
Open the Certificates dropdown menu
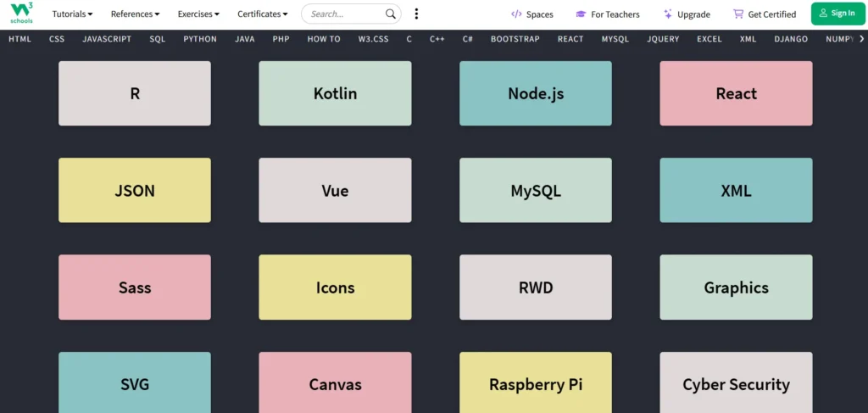(262, 14)
